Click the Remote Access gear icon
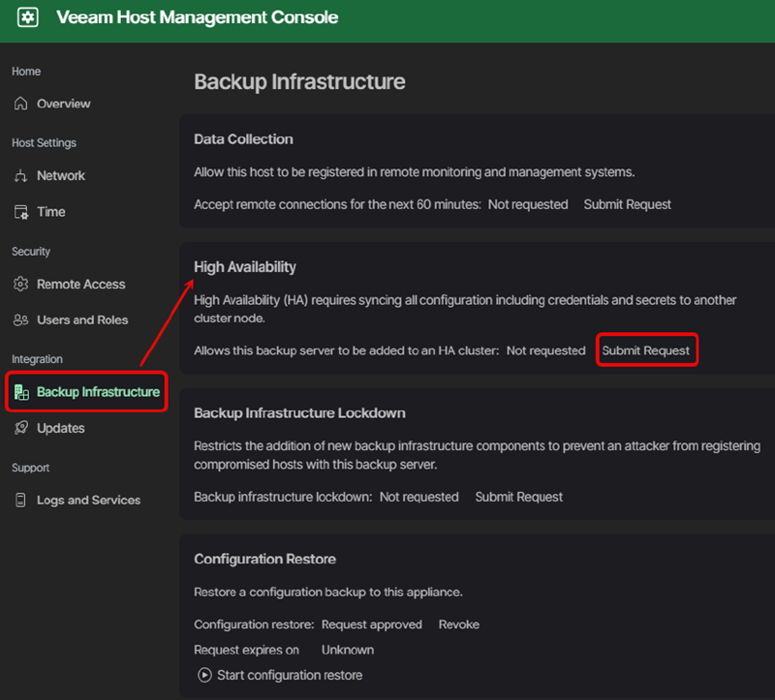775x700 pixels. [x=21, y=285]
